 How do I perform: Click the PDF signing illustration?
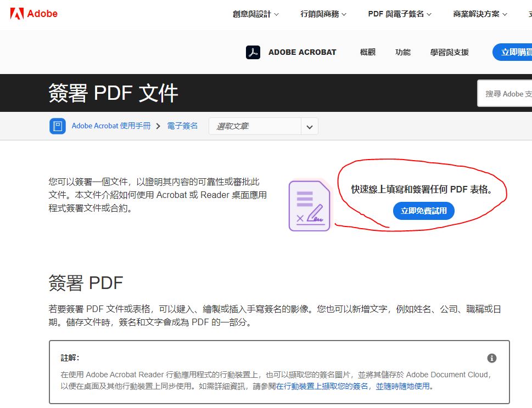(310, 205)
